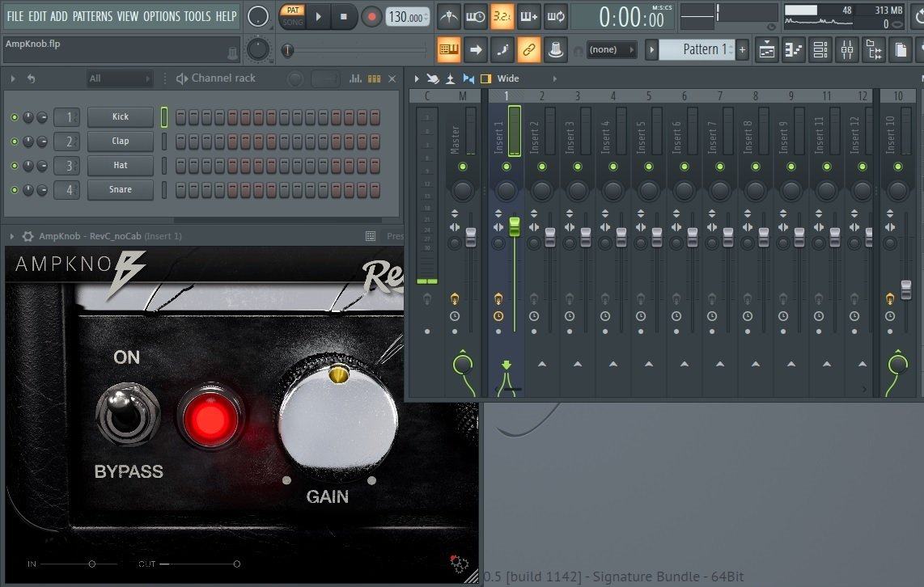
Task: Click the Record button
Action: 371,17
